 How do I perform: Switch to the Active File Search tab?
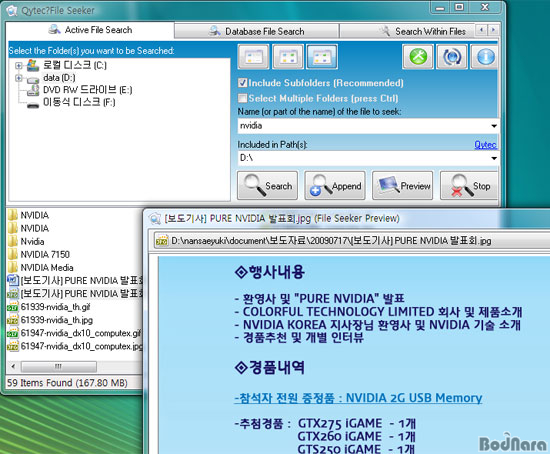coord(90,30)
